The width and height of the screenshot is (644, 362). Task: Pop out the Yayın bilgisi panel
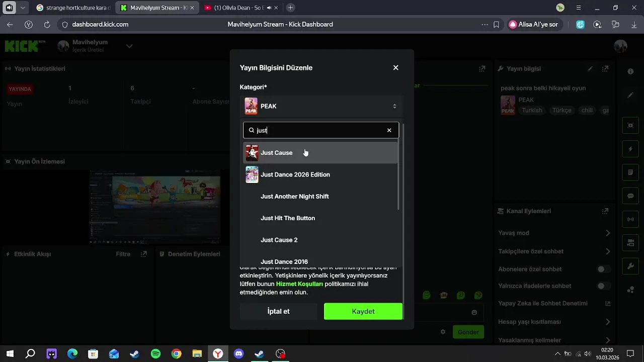605,68
